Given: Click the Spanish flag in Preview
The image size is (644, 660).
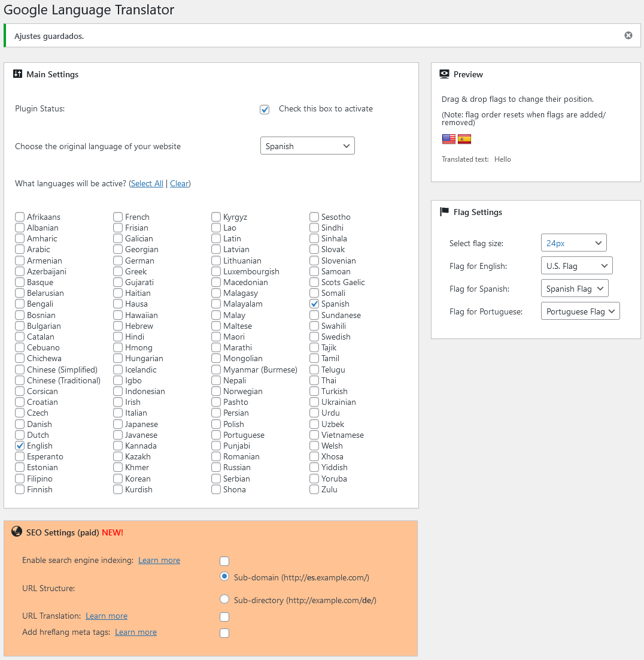Looking at the screenshot, I should tap(464, 139).
